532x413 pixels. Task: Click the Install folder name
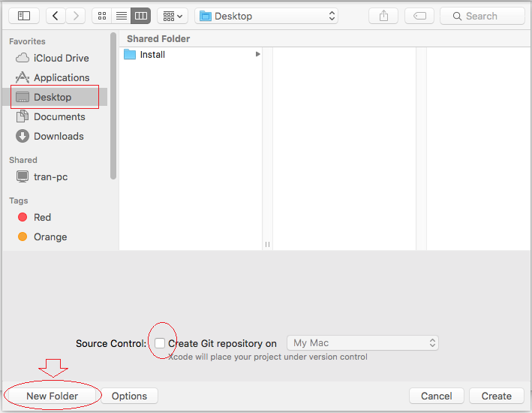click(152, 55)
